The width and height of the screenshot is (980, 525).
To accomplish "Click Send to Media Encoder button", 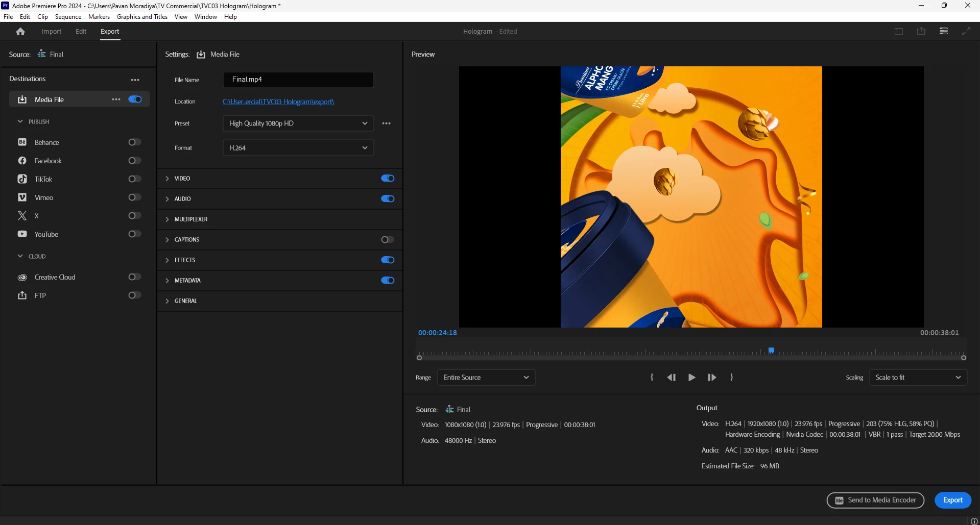I will point(875,500).
